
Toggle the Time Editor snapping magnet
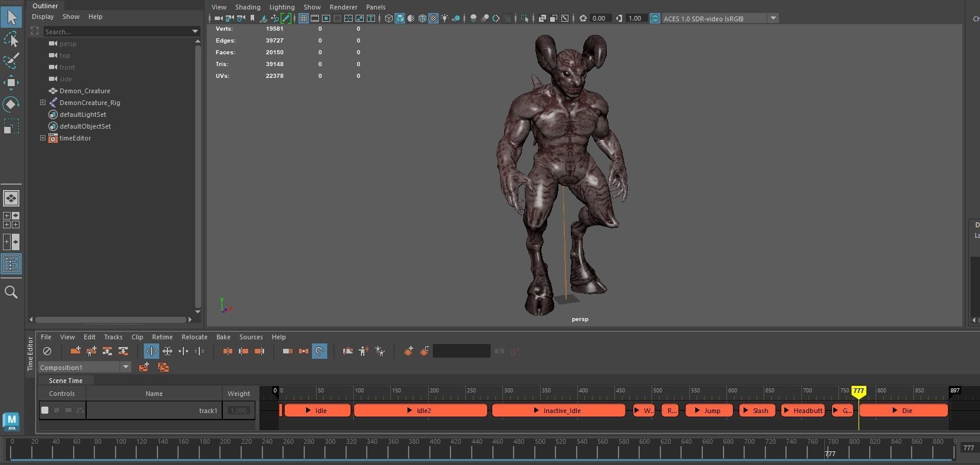point(319,351)
